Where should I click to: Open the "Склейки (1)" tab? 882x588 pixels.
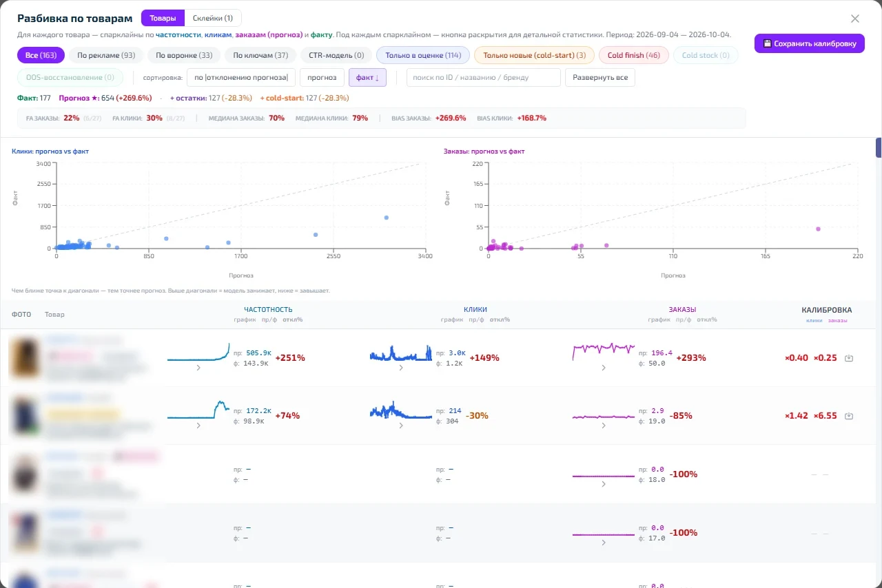pyautogui.click(x=213, y=19)
